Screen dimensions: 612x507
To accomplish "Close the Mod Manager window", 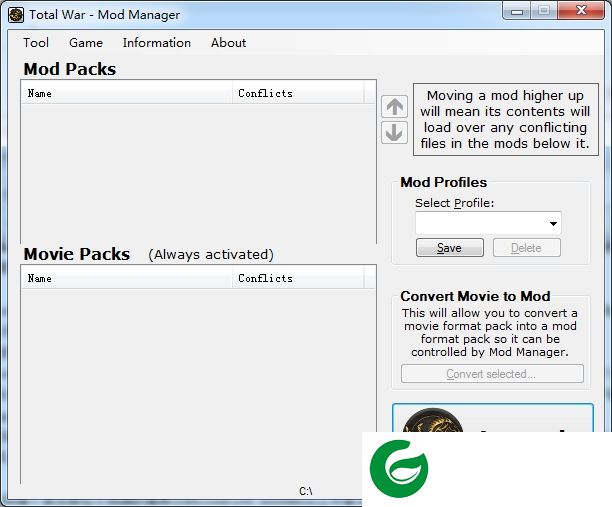I will (x=581, y=11).
